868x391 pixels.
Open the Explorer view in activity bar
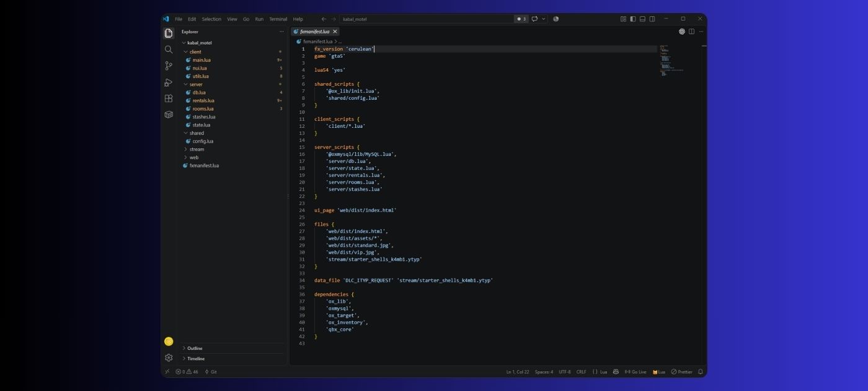(x=169, y=33)
